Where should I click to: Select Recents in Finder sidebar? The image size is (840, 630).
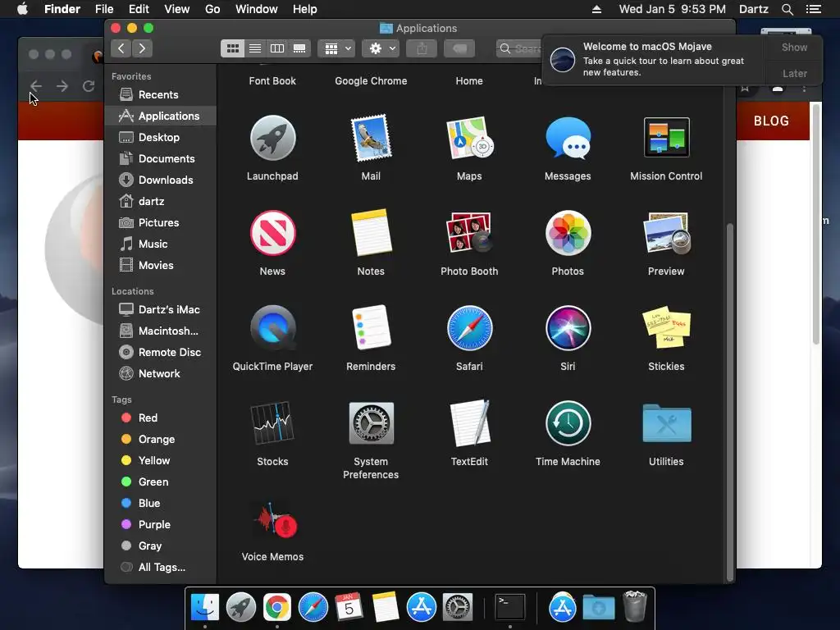pos(161,95)
